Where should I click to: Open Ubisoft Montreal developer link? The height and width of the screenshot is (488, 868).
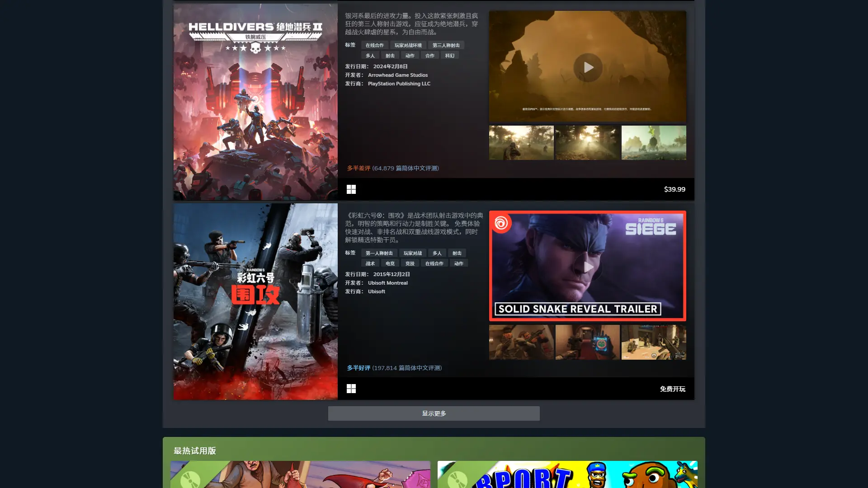tap(387, 283)
